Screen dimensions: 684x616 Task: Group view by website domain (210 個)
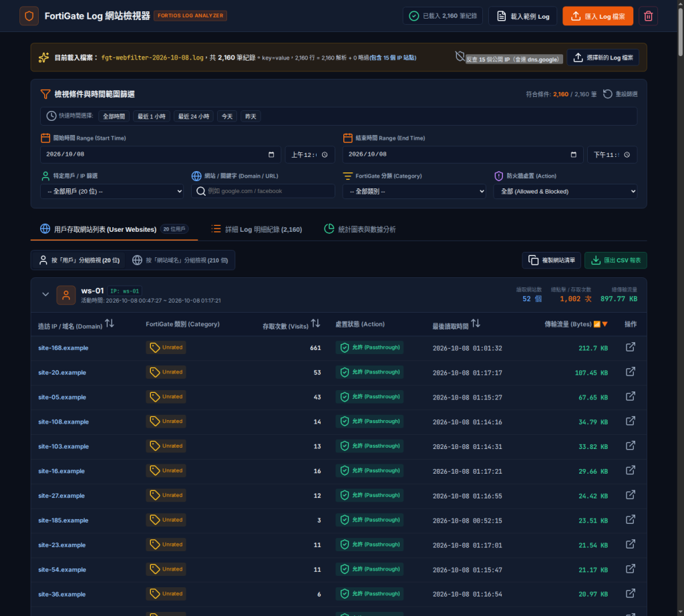click(x=180, y=261)
